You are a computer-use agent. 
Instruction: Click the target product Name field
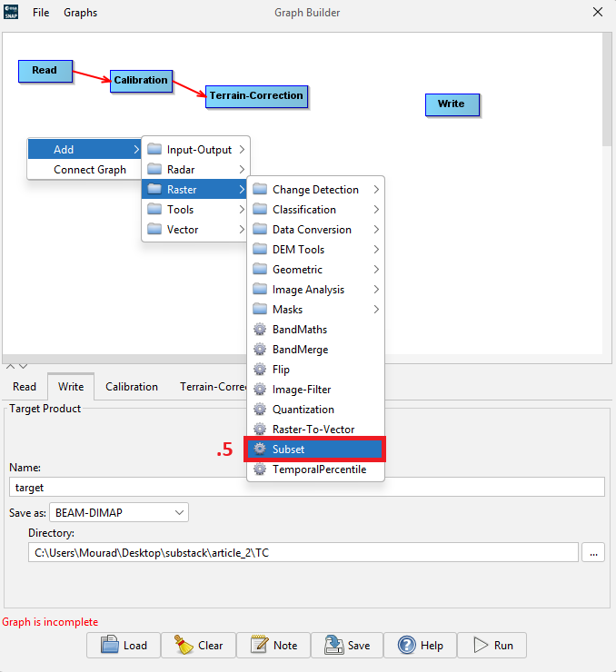(x=307, y=488)
